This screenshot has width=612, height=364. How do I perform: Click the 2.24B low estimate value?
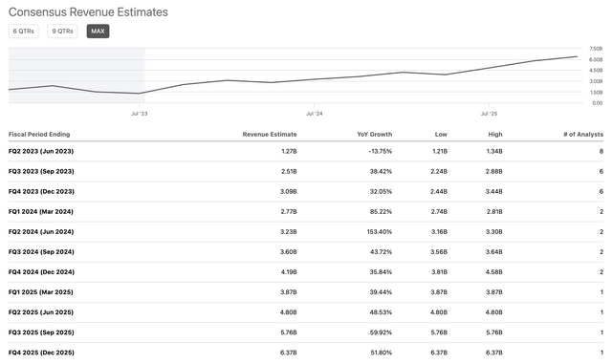point(439,171)
